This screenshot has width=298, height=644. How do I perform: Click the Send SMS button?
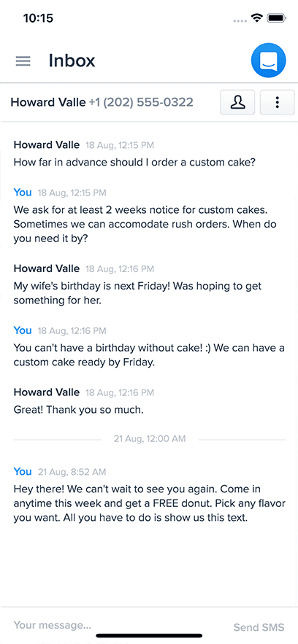(x=259, y=627)
